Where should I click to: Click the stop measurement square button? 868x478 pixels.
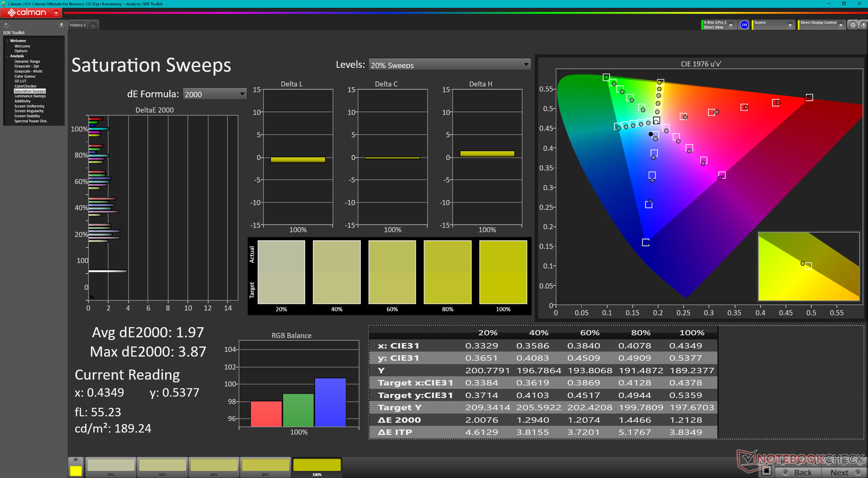coord(766,471)
